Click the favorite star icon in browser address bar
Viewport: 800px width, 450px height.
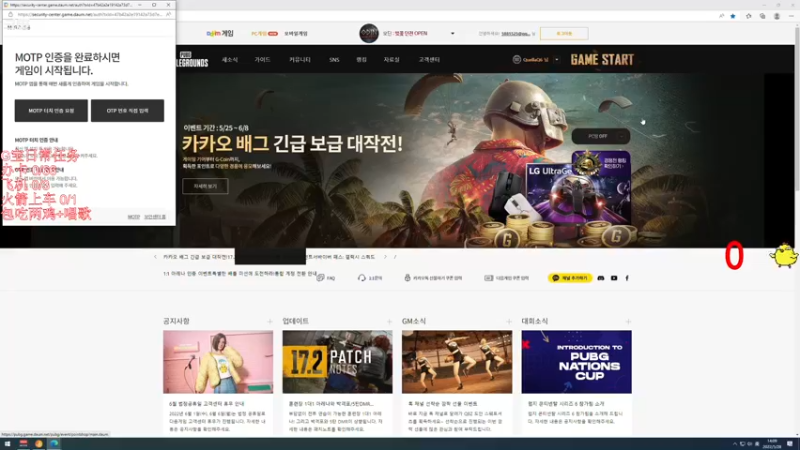(733, 16)
